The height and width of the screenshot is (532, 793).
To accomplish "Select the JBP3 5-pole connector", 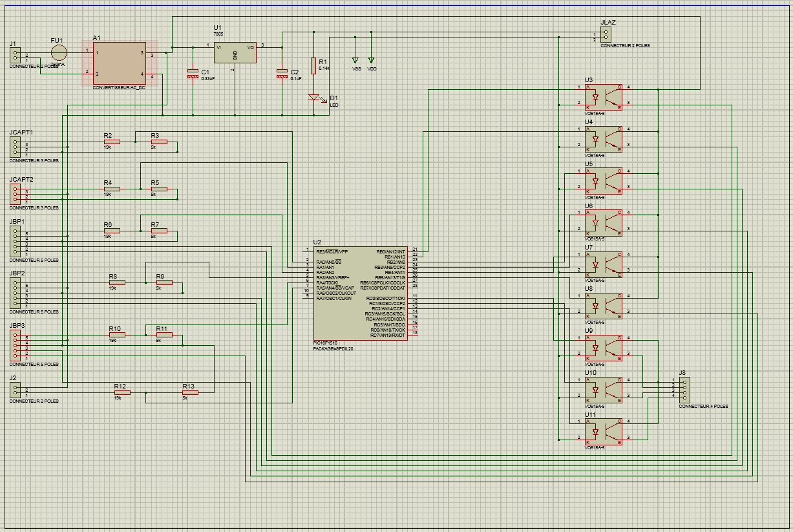I will (15, 346).
